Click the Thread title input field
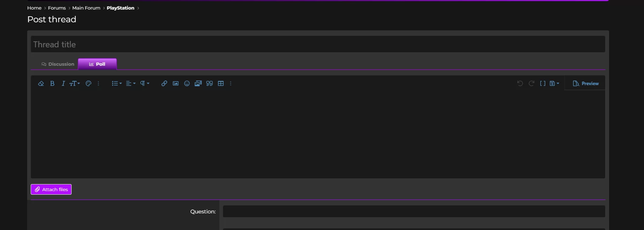The height and width of the screenshot is (230, 644). 317,44
